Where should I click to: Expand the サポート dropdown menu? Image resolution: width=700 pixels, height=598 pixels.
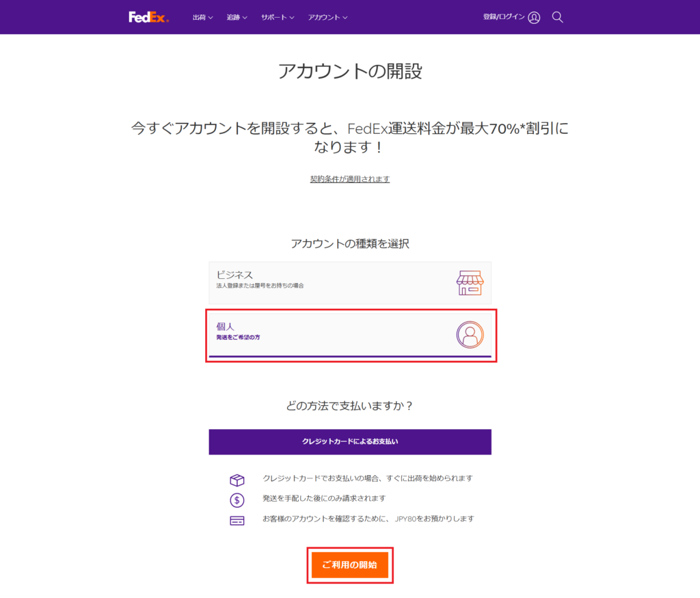point(278,17)
